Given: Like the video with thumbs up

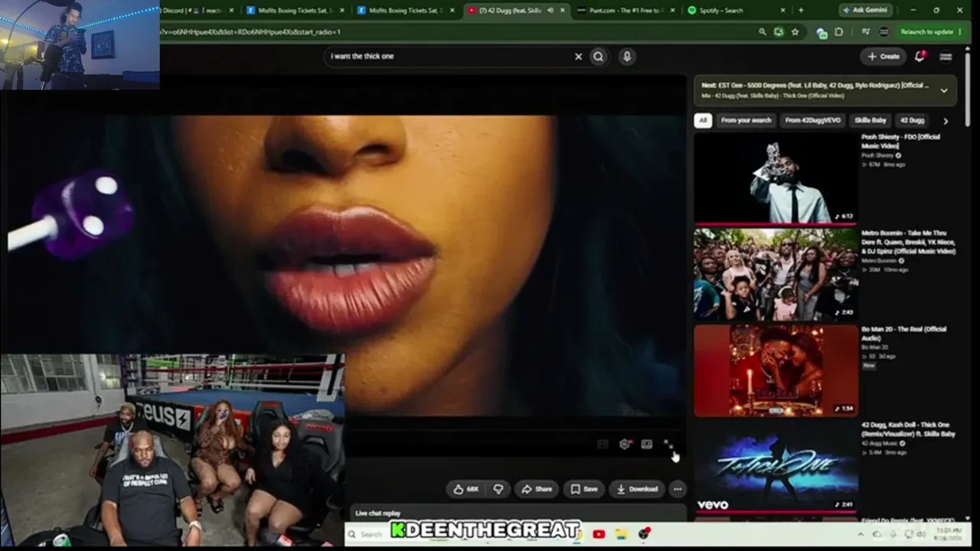Looking at the screenshot, I should (x=466, y=489).
